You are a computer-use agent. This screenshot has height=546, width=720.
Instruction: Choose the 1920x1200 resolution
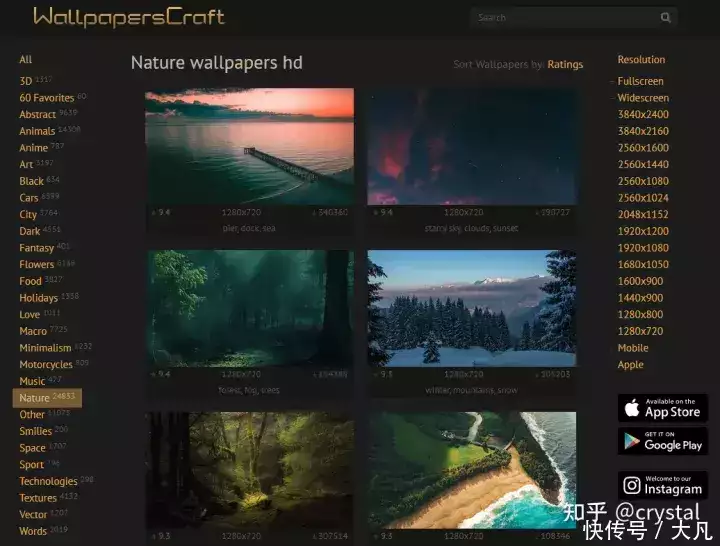click(643, 231)
